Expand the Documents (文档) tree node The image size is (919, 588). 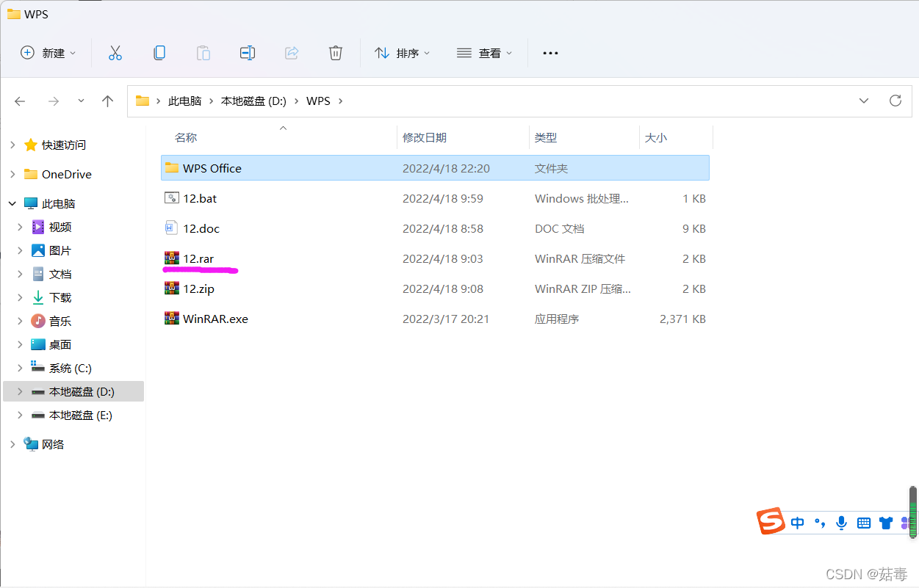21,275
